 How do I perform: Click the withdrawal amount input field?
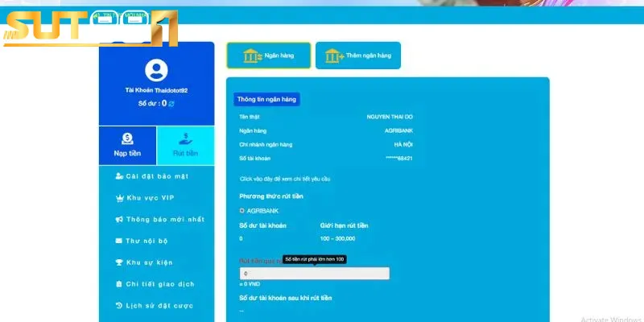click(x=314, y=274)
